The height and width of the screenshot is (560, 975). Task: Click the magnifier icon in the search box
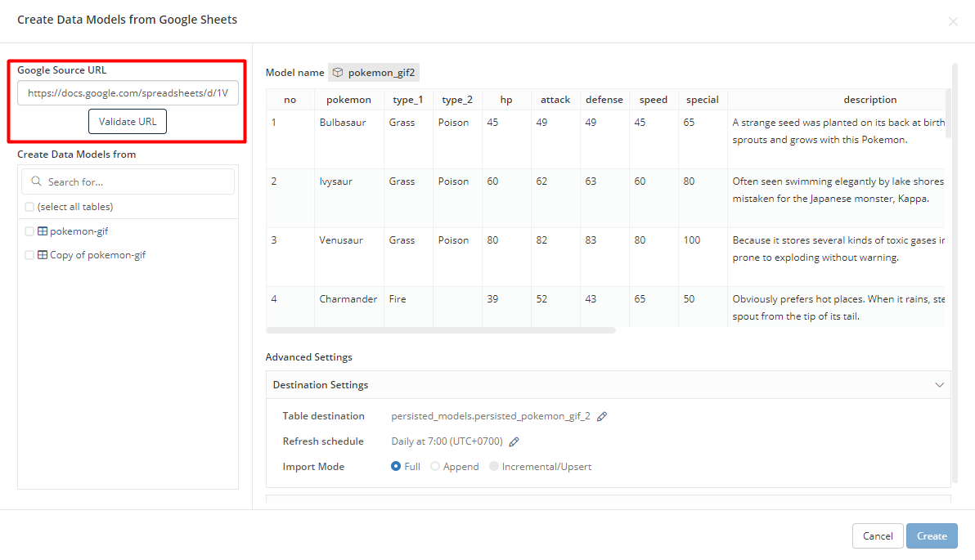tap(36, 181)
